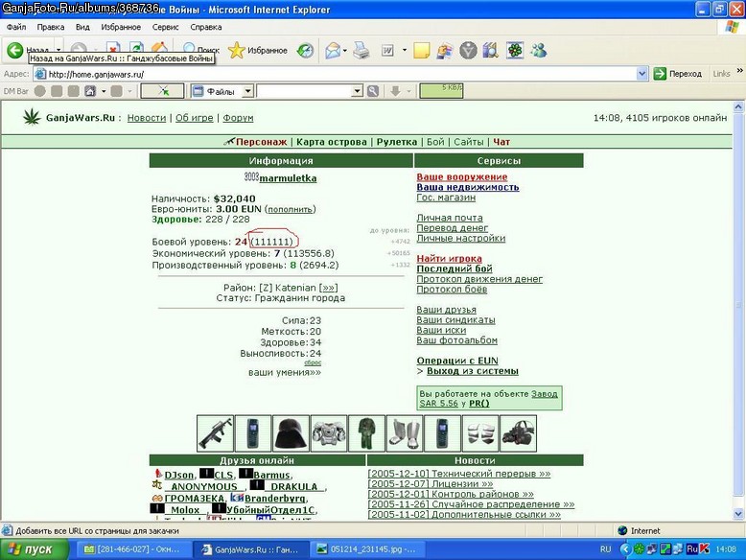
Task: Click the Refresh toolbar icon
Action: point(136,48)
